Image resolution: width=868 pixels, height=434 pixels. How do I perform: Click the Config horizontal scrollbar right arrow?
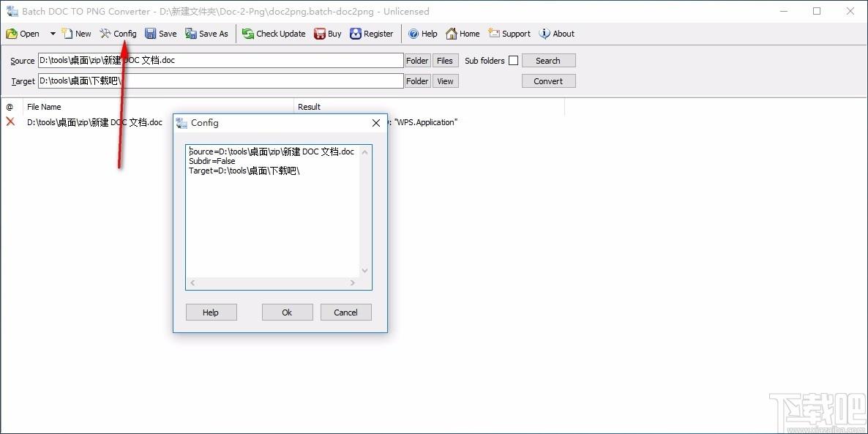coord(353,283)
